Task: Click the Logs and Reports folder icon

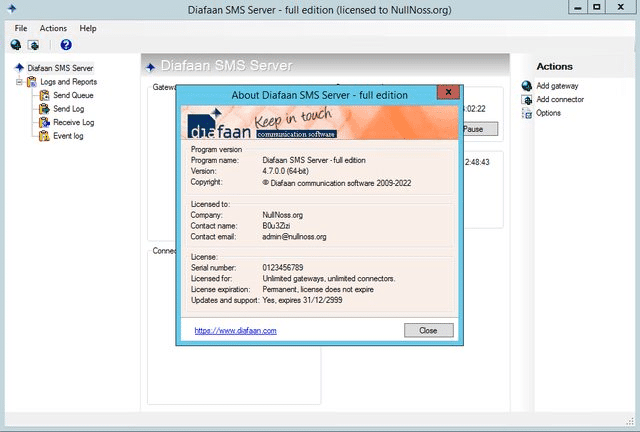Action: [31, 82]
